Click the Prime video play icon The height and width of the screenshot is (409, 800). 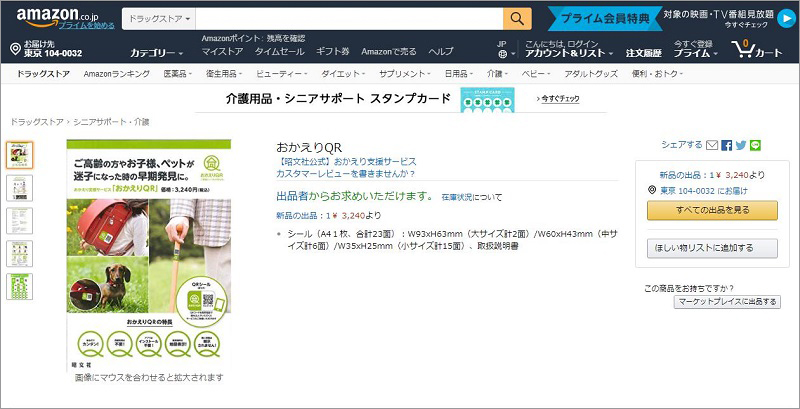pyautogui.click(x=786, y=19)
